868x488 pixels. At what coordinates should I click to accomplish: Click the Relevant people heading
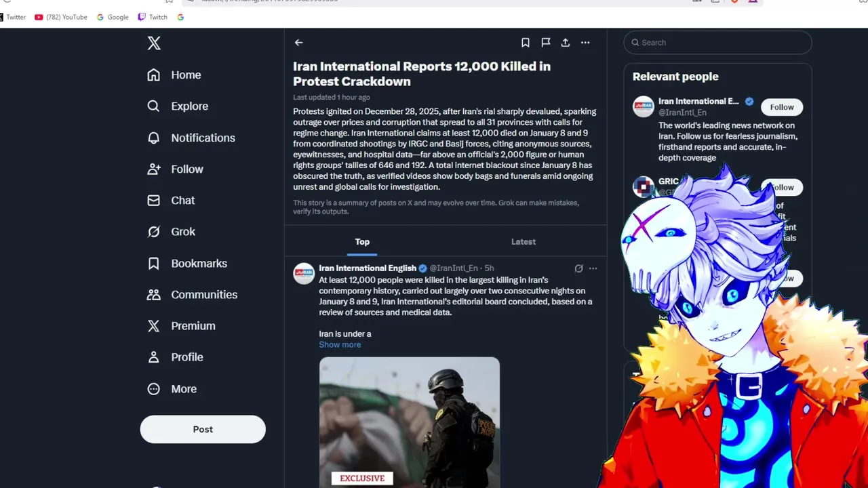(x=675, y=77)
